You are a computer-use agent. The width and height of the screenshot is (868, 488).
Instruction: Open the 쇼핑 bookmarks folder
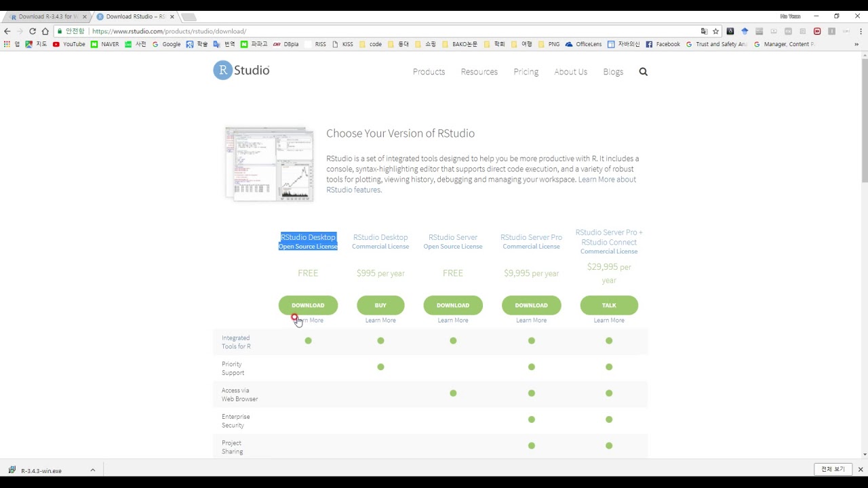tap(425, 44)
